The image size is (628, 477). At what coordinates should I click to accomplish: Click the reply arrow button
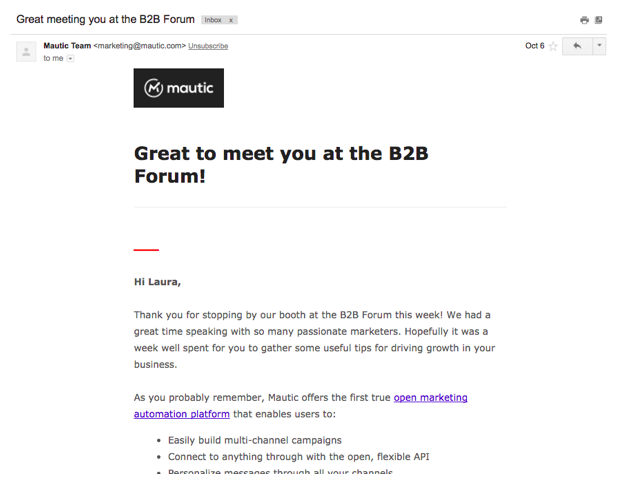(577, 46)
